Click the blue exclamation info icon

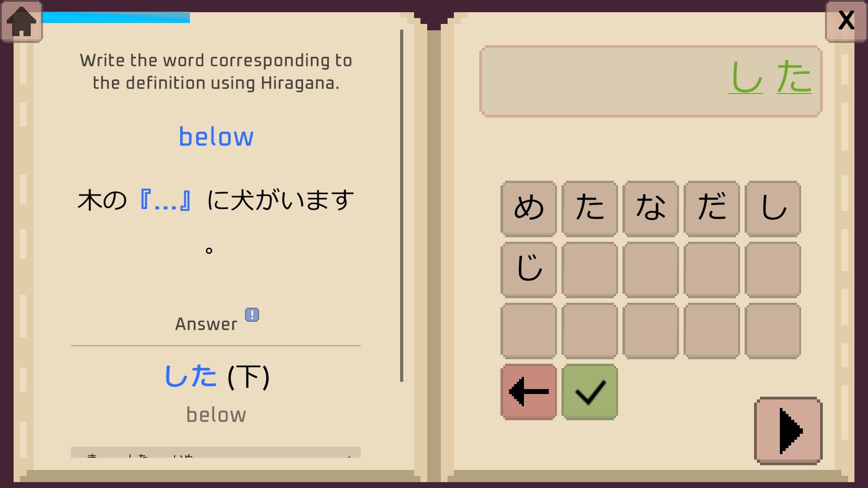[x=252, y=314]
